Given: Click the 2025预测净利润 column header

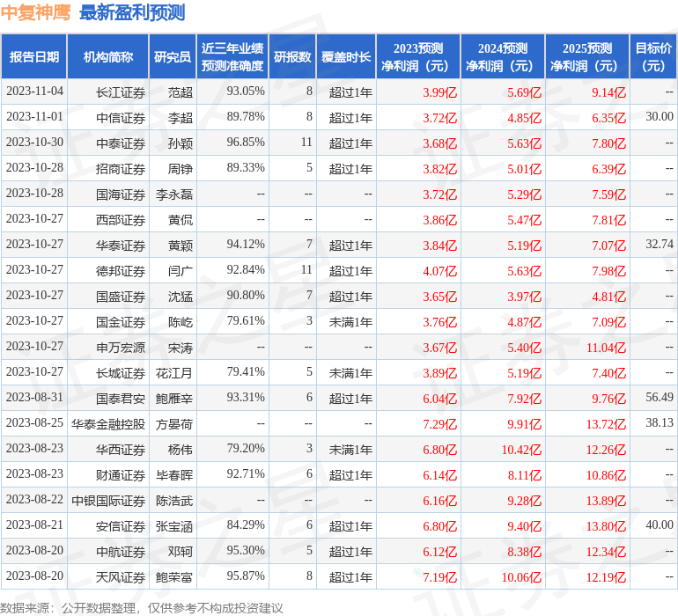Looking at the screenshot, I should 587,56.
